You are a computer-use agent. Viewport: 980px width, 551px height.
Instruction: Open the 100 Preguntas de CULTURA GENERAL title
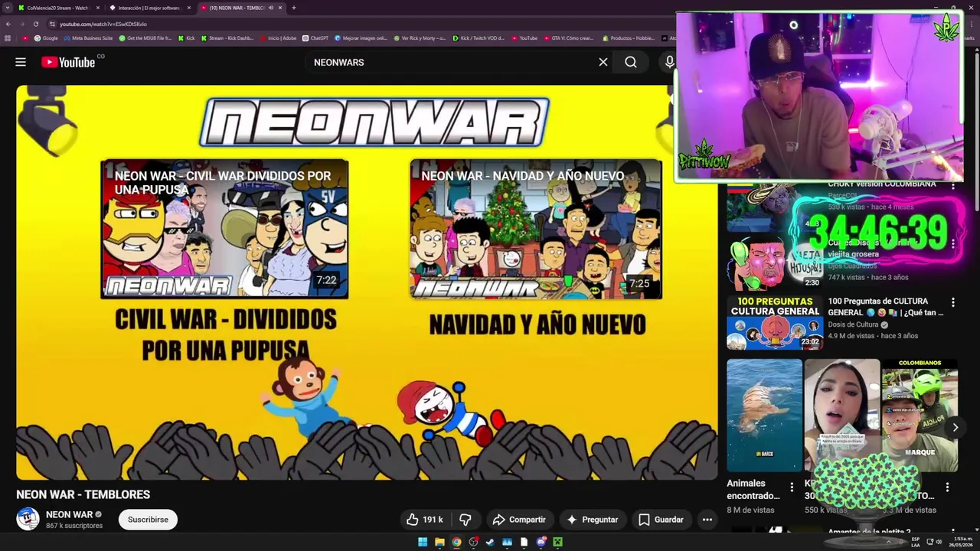(886, 307)
